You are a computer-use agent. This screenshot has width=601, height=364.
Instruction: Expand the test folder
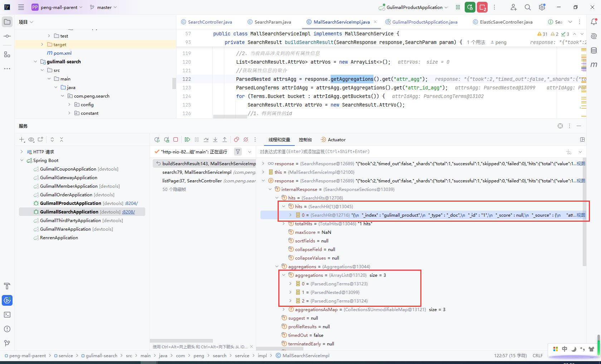(49, 36)
